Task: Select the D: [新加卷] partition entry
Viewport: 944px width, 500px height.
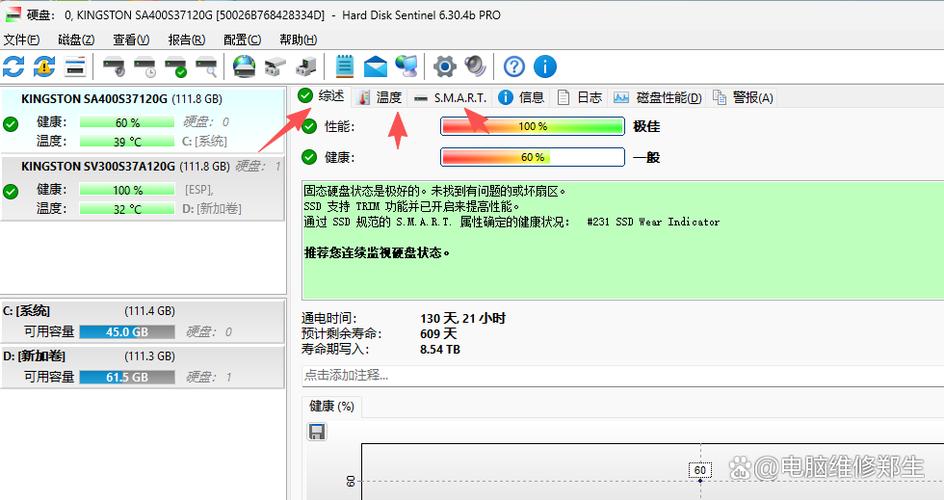Action: pos(143,366)
